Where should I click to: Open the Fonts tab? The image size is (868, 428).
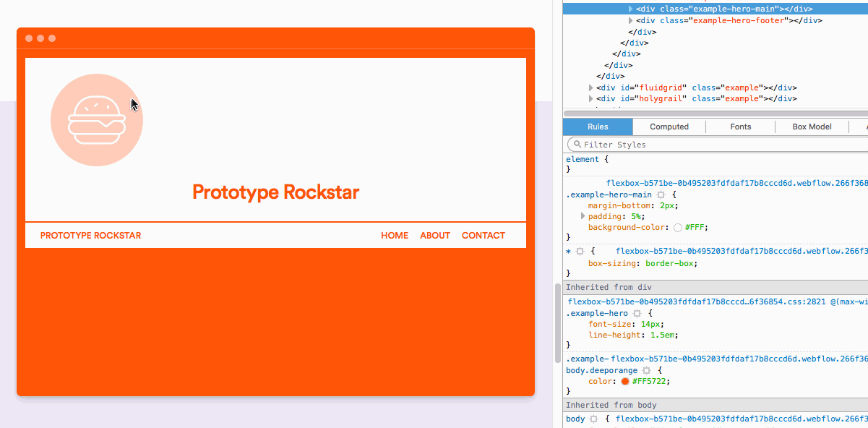[x=740, y=127]
